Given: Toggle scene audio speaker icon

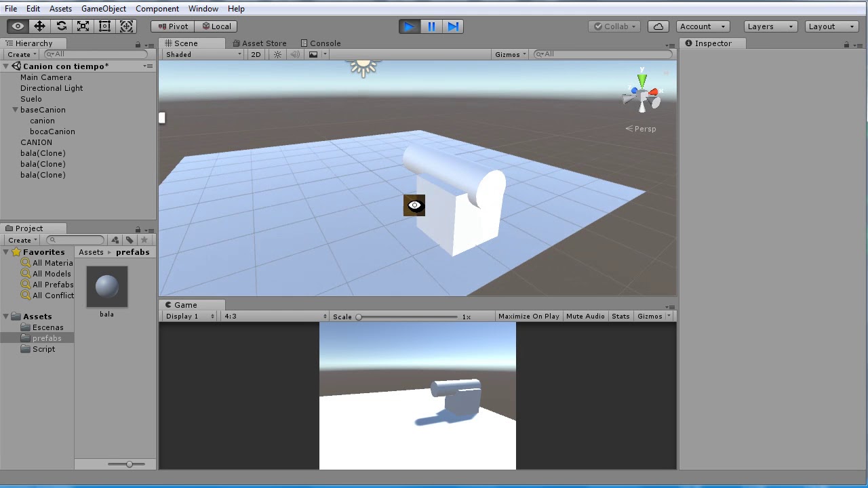Looking at the screenshot, I should [295, 54].
